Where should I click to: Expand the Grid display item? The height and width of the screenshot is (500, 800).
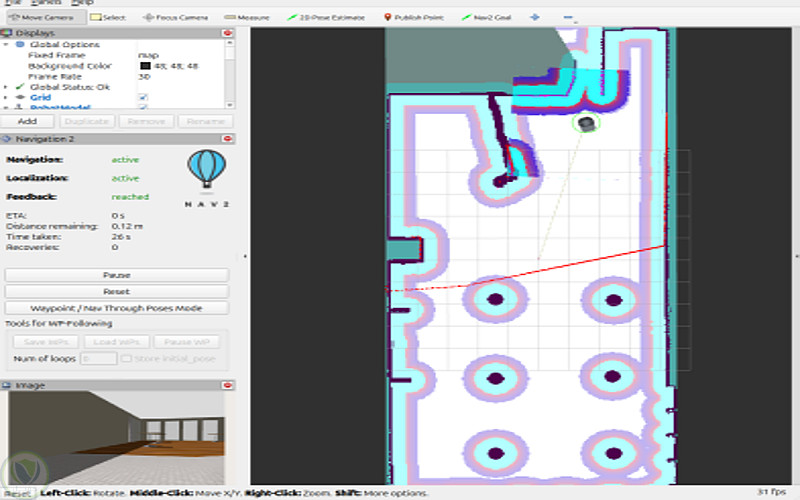(6, 97)
